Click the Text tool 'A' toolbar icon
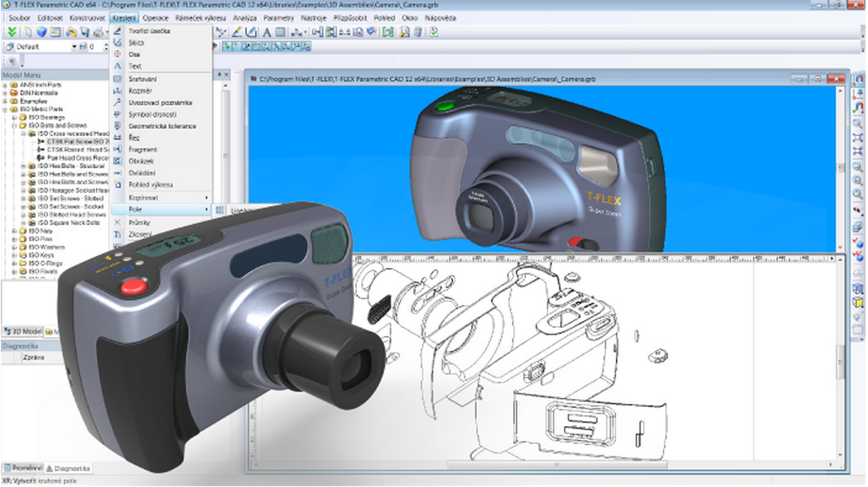Image resolution: width=868 pixels, height=487 pixels. (x=267, y=32)
